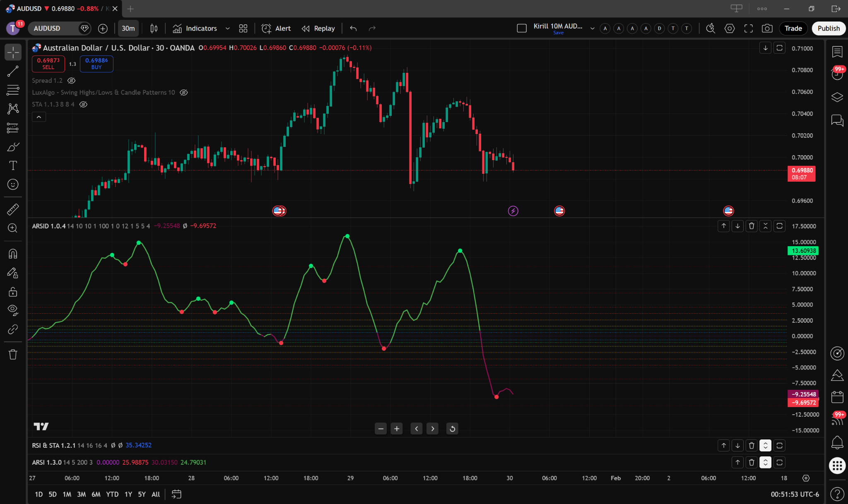Switch to the 1M time range
Image resolution: width=848 pixels, height=504 pixels.
[x=67, y=494]
